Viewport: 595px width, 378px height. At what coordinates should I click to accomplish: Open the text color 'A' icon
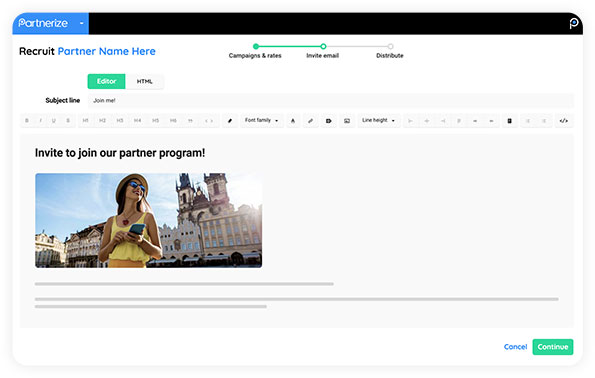[293, 121]
